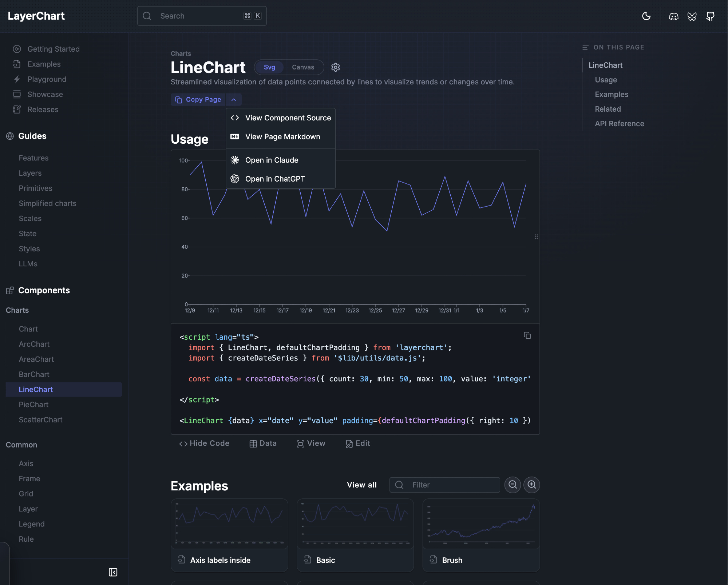Zoom out examples grid
The width and height of the screenshot is (728, 585).
(513, 485)
